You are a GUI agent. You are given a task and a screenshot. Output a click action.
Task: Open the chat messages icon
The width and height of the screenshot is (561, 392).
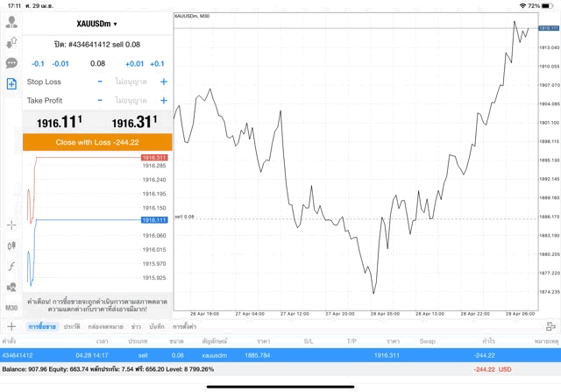click(11, 63)
